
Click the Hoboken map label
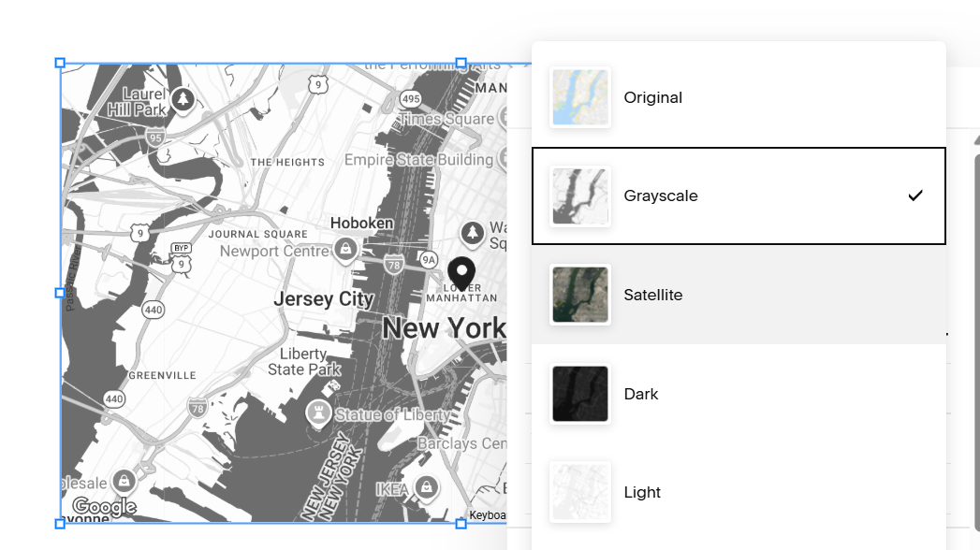pyautogui.click(x=362, y=223)
